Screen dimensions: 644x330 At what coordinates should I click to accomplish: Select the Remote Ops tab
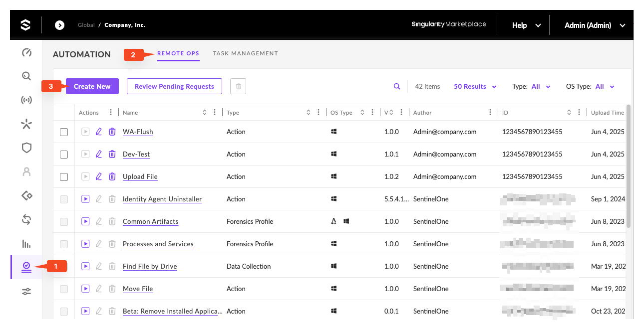(178, 53)
